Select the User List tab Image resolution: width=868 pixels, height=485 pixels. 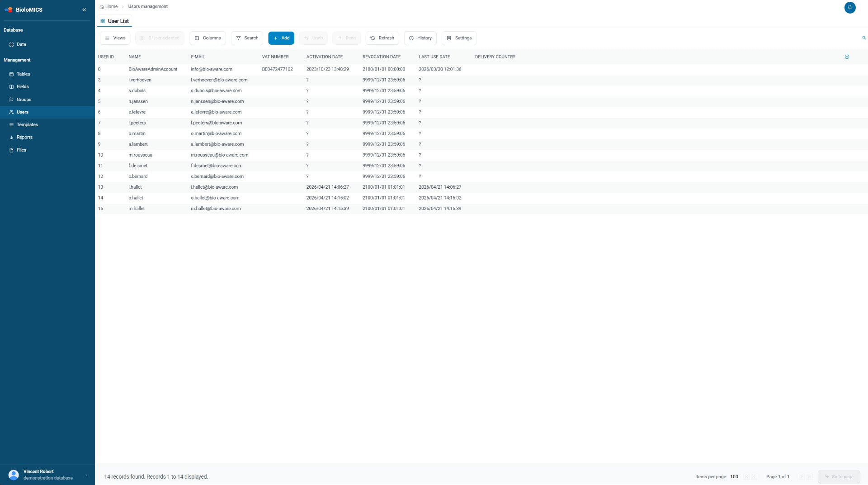(114, 21)
